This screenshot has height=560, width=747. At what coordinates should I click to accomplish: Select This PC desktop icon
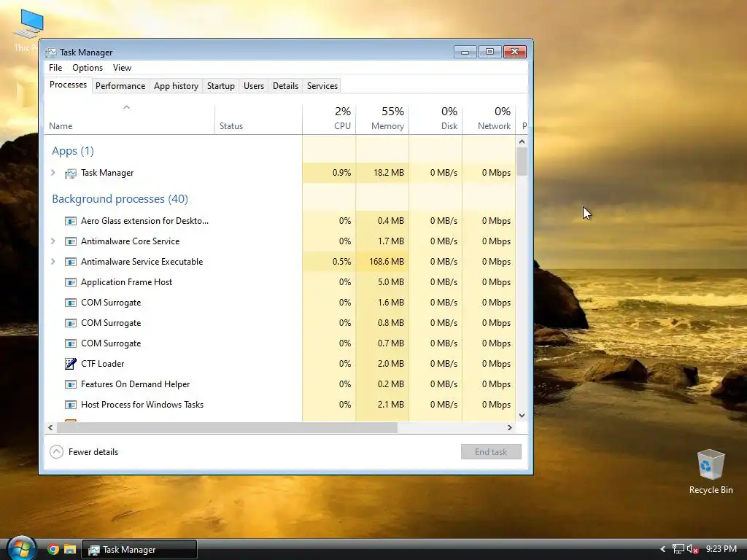coord(28,29)
